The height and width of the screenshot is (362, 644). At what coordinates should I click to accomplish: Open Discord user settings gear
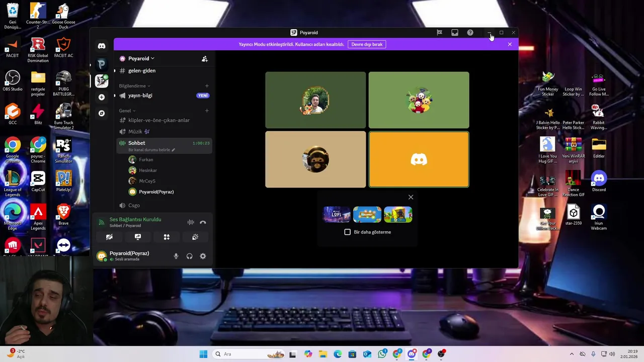pyautogui.click(x=203, y=256)
